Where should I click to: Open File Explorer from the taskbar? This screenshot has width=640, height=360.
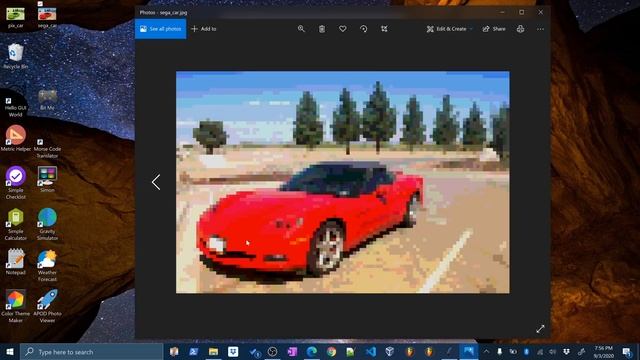[213, 352]
